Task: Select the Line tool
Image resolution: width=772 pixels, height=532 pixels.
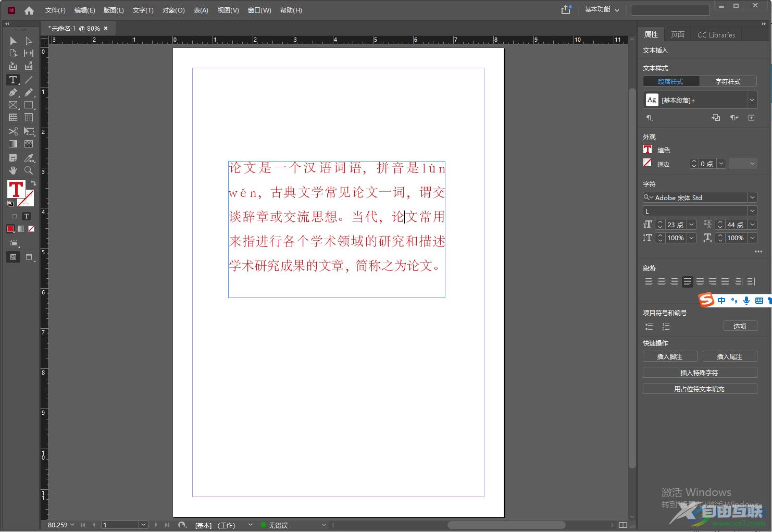Action: [29, 80]
